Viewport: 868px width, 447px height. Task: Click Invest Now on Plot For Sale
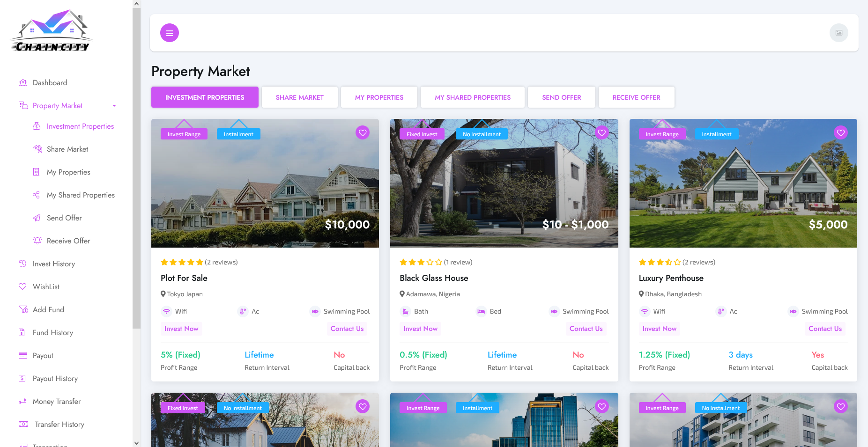click(181, 329)
